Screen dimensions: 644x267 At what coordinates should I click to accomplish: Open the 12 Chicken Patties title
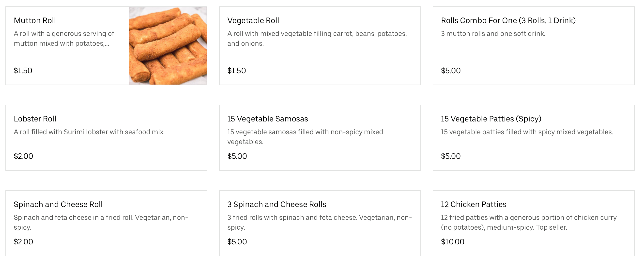point(474,205)
